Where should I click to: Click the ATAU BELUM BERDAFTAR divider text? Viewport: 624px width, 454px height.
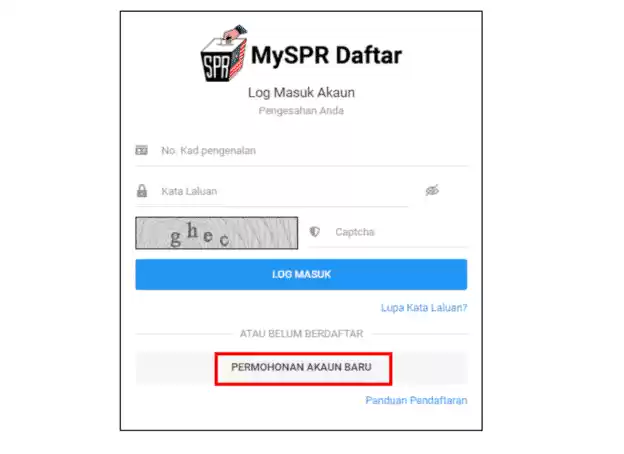[x=301, y=333]
